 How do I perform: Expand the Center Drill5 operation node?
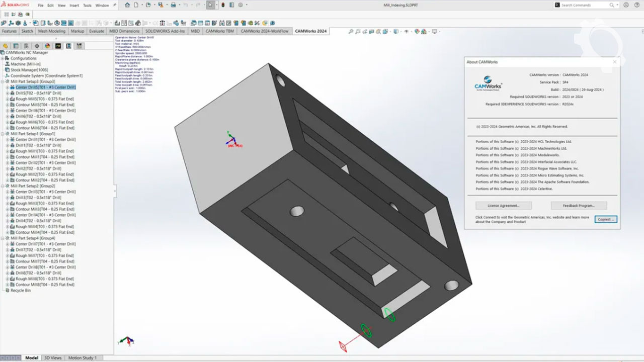coord(8,87)
